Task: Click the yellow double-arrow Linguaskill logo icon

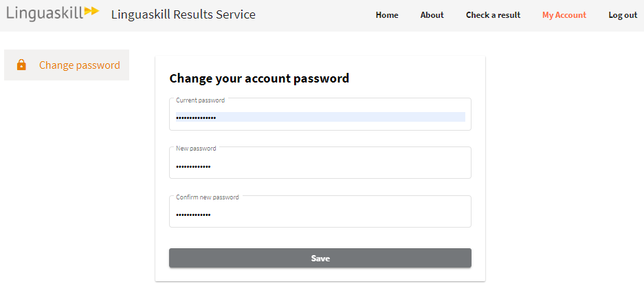Action: tap(91, 11)
